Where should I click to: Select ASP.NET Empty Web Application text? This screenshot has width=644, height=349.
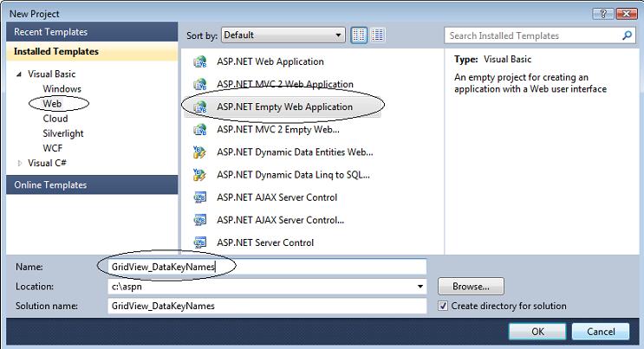point(284,107)
